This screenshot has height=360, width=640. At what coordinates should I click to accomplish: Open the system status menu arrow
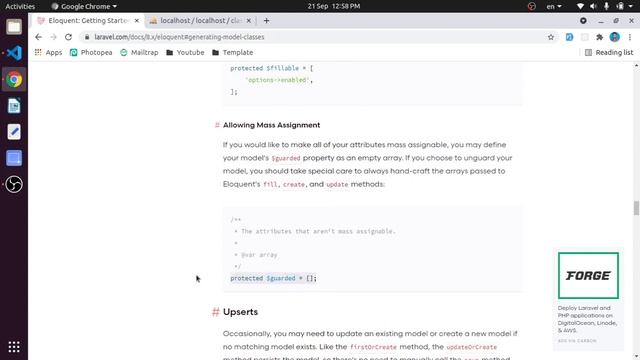pyautogui.click(x=632, y=7)
